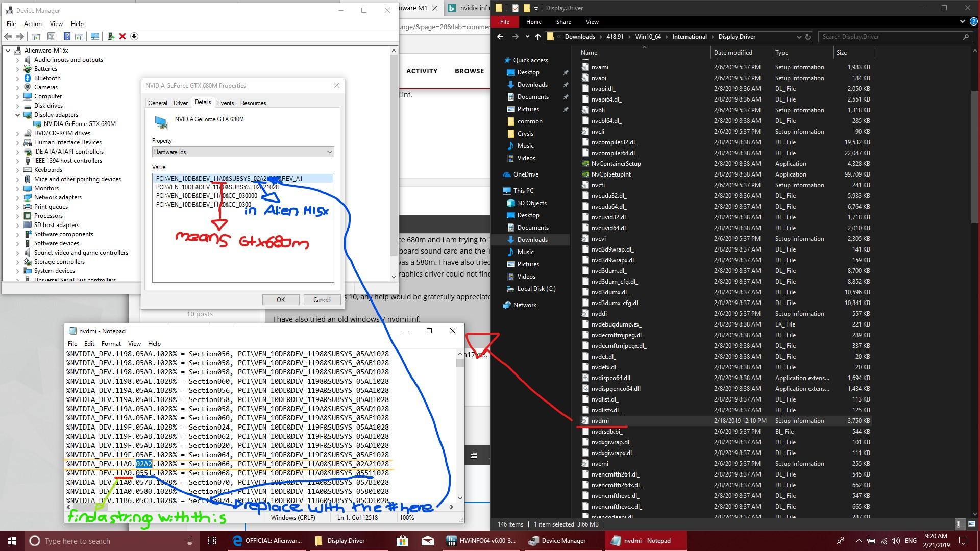Expand the Network adapters node
The height and width of the screenshot is (551, 980).
18,197
